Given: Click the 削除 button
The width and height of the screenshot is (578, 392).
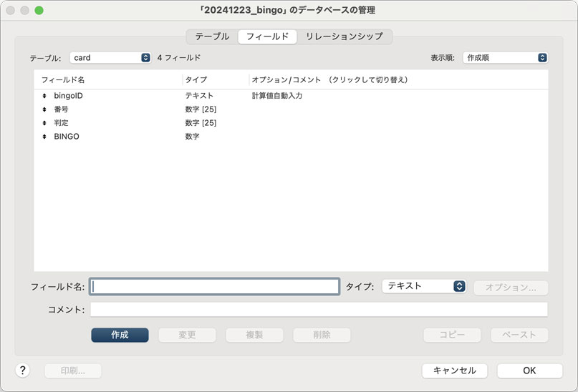Looking at the screenshot, I should (322, 335).
